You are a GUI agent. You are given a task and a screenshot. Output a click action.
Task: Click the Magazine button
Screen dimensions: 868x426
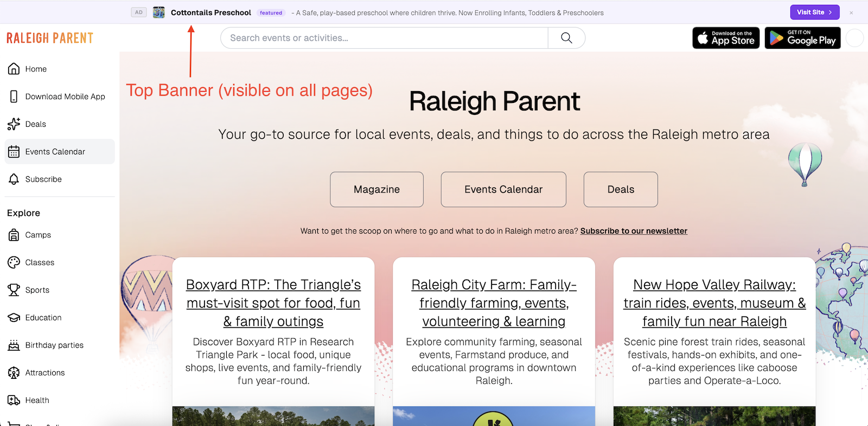click(x=376, y=190)
